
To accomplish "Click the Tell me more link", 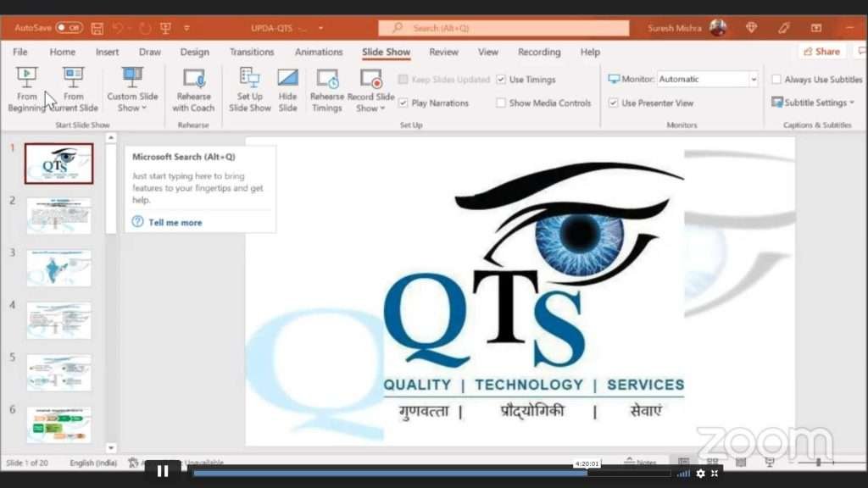I will pos(175,223).
